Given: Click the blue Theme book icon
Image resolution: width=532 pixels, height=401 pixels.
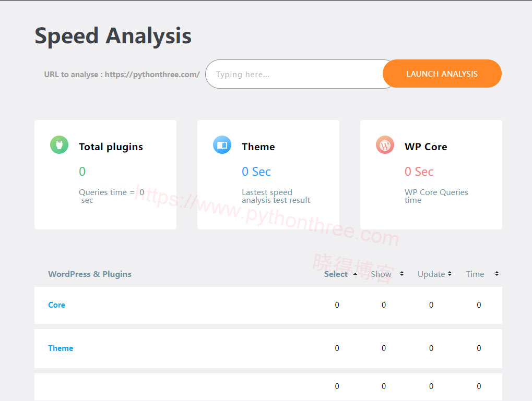Looking at the screenshot, I should [x=222, y=145].
